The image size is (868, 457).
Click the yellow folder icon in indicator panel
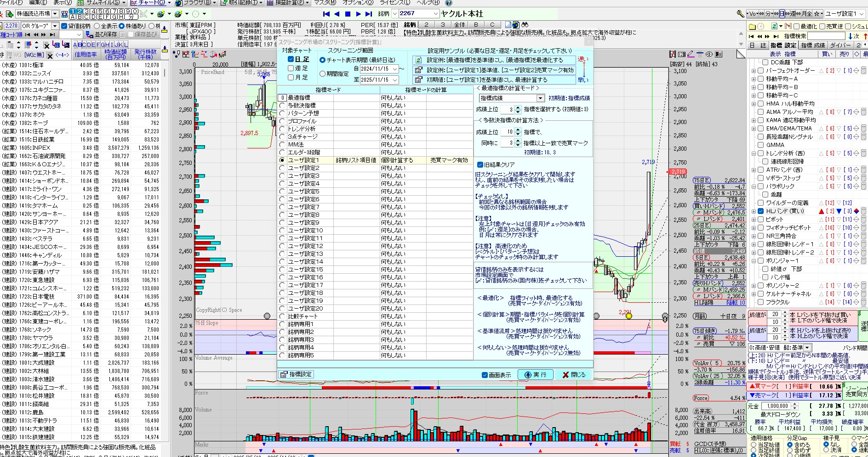coord(752,27)
